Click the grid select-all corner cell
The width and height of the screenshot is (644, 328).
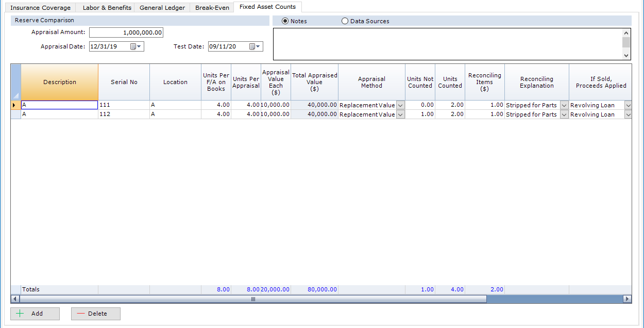pyautogui.click(x=15, y=82)
